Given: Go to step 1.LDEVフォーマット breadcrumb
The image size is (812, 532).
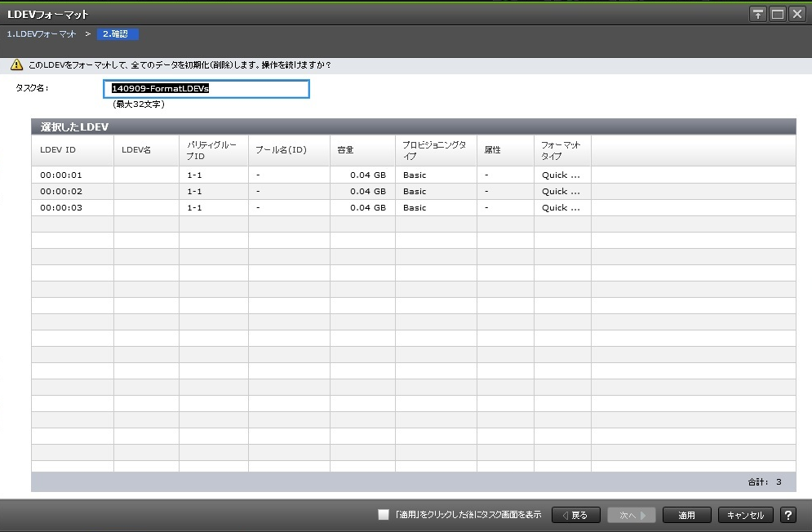Looking at the screenshot, I should [42, 34].
